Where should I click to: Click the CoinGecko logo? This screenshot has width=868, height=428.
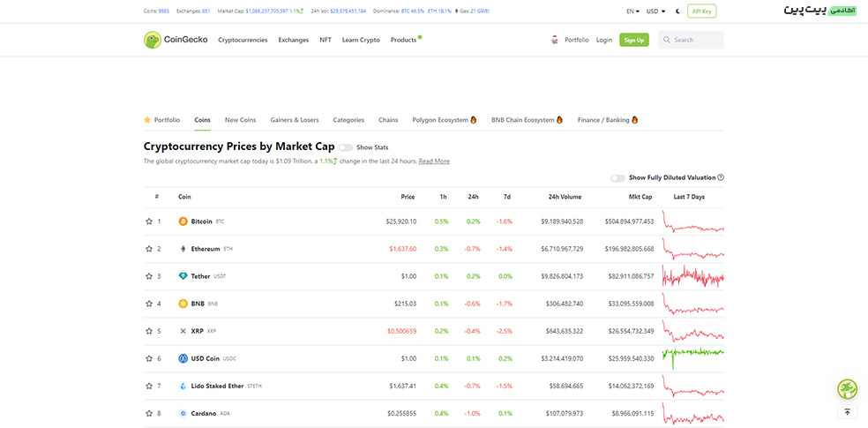(x=176, y=40)
